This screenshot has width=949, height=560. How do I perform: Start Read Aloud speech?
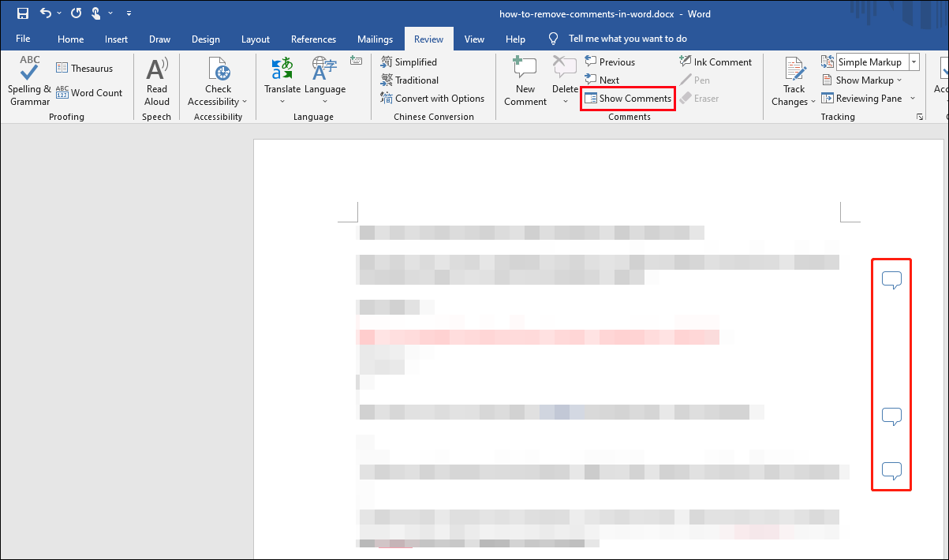pos(157,71)
